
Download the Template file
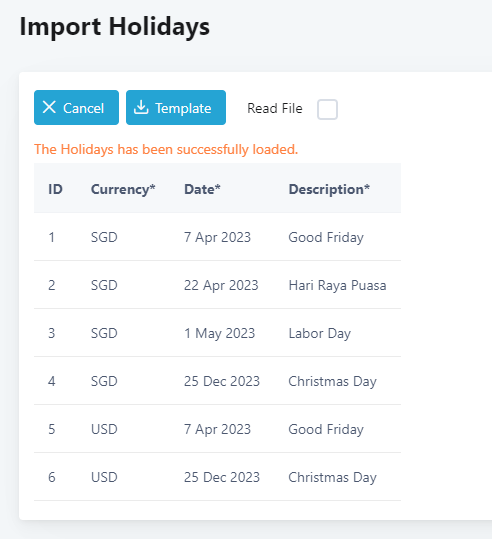click(176, 108)
